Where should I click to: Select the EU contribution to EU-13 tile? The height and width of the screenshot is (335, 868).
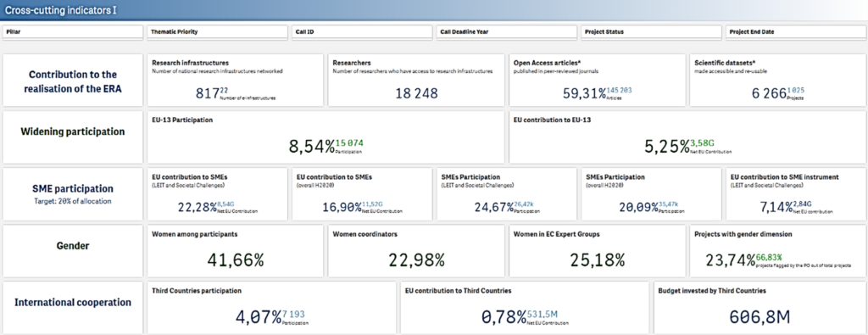click(x=687, y=137)
